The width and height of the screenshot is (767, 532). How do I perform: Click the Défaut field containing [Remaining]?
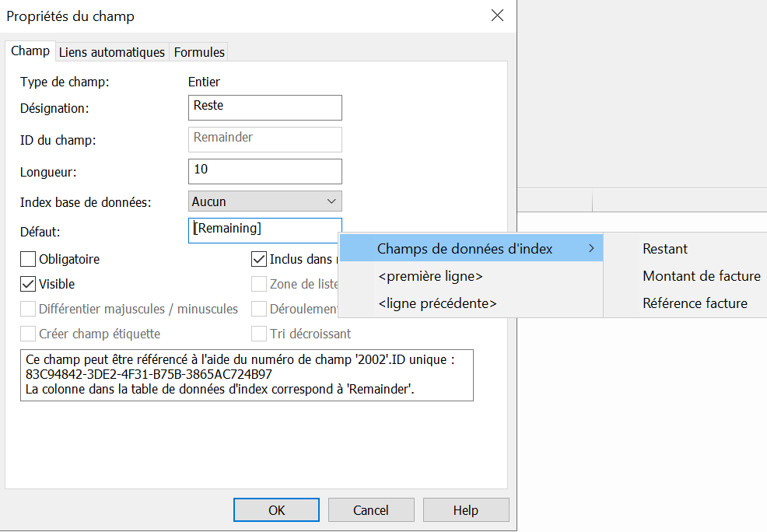(x=264, y=229)
